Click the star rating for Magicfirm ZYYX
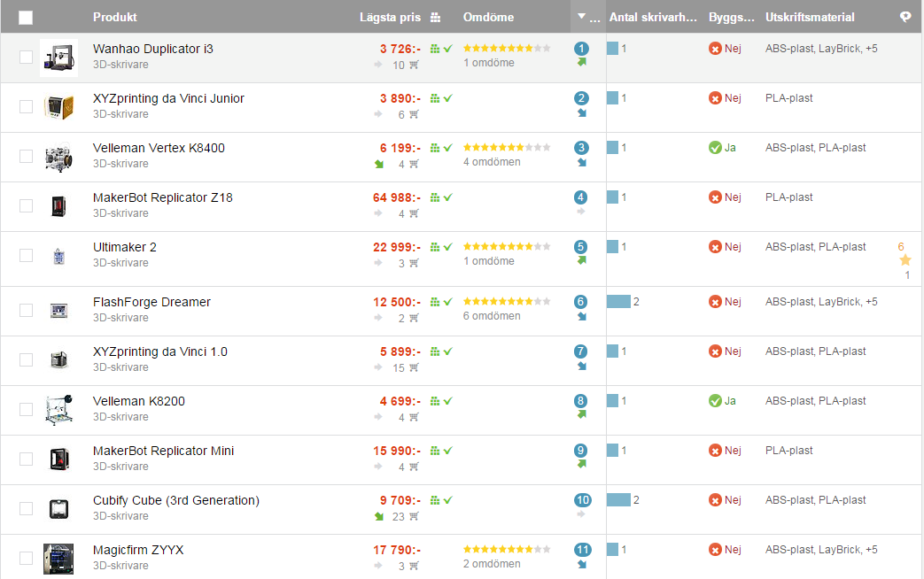This screenshot has height=579, width=924. pos(507,550)
